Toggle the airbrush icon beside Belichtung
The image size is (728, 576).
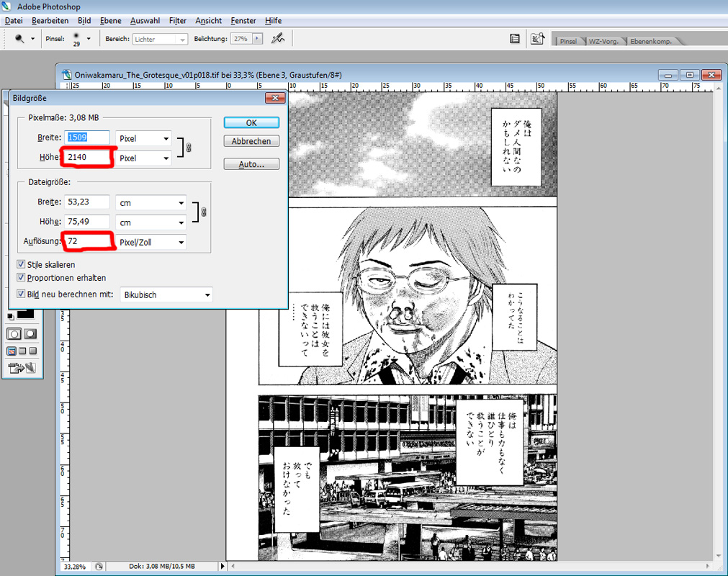point(278,39)
